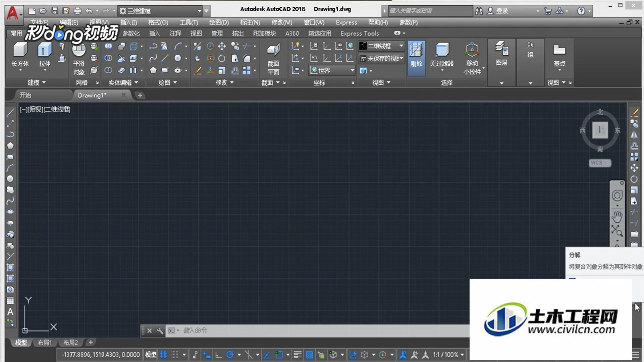644x362 pixels.
Task: Click the Sign In (登录) button
Action: [498, 11]
